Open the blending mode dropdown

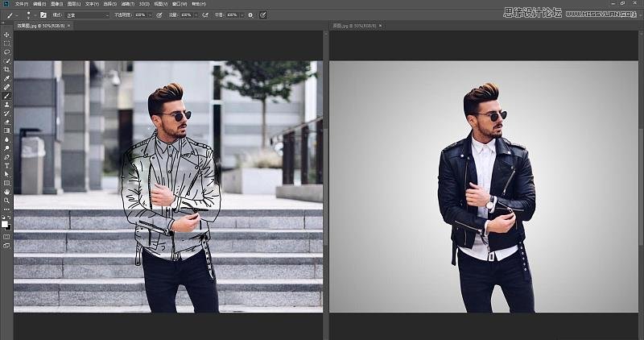click(88, 15)
